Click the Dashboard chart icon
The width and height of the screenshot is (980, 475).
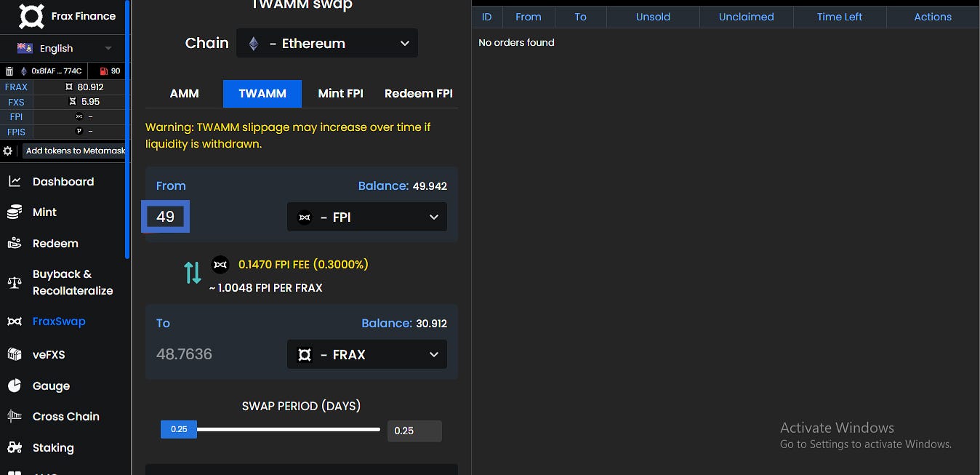point(15,181)
